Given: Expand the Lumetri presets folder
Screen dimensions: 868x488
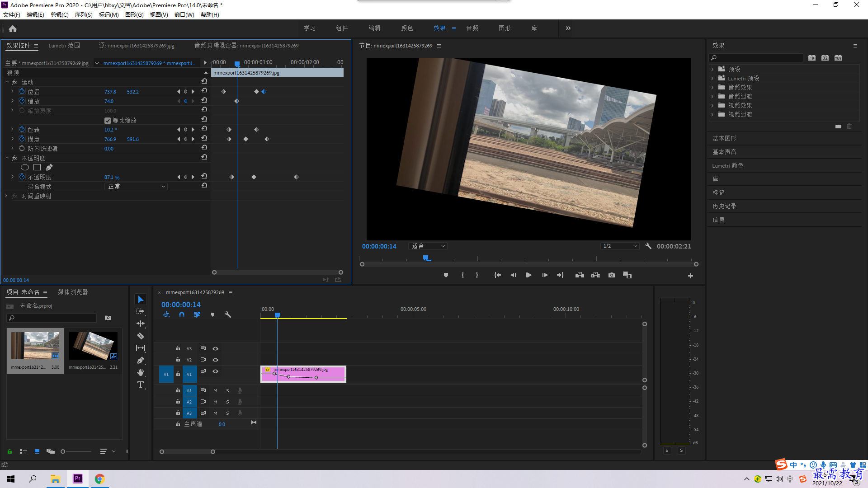Looking at the screenshot, I should [x=712, y=78].
